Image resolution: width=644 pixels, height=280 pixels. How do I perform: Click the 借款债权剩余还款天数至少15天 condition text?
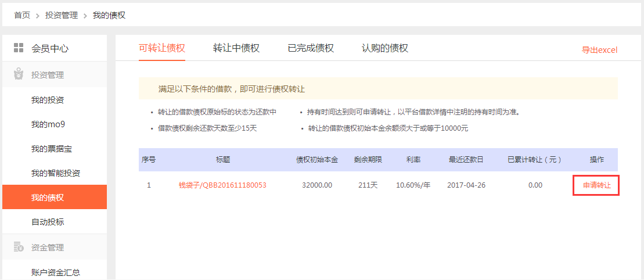pos(207,128)
